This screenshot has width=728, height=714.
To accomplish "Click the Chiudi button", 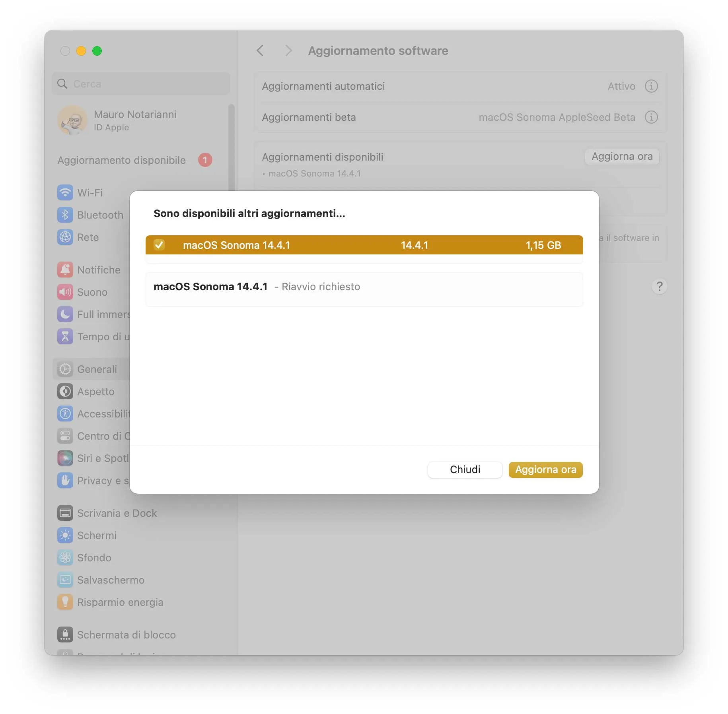I will click(x=465, y=470).
